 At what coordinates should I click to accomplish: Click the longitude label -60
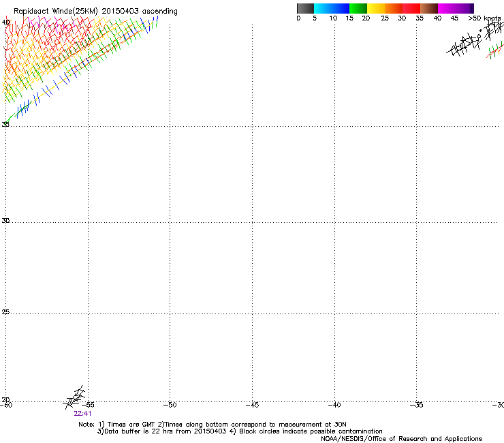[x=6, y=405]
